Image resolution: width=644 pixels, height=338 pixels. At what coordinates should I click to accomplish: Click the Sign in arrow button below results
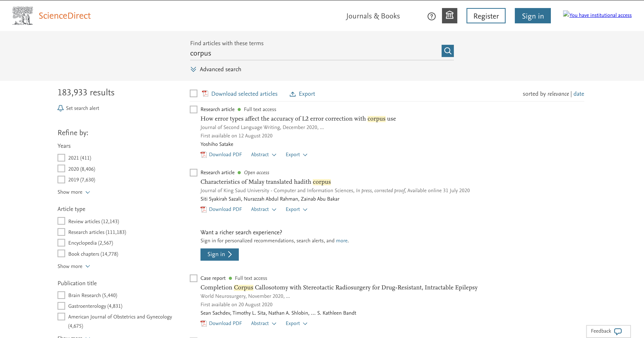(x=219, y=254)
